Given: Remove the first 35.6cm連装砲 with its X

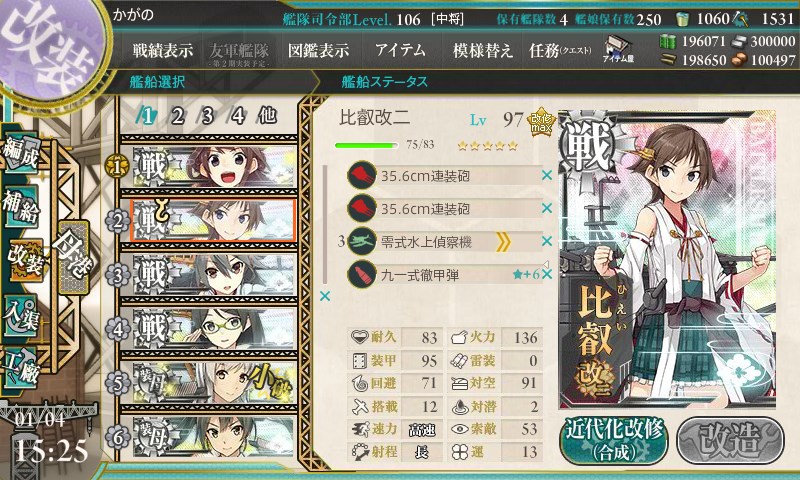Looking at the screenshot, I should [x=547, y=175].
